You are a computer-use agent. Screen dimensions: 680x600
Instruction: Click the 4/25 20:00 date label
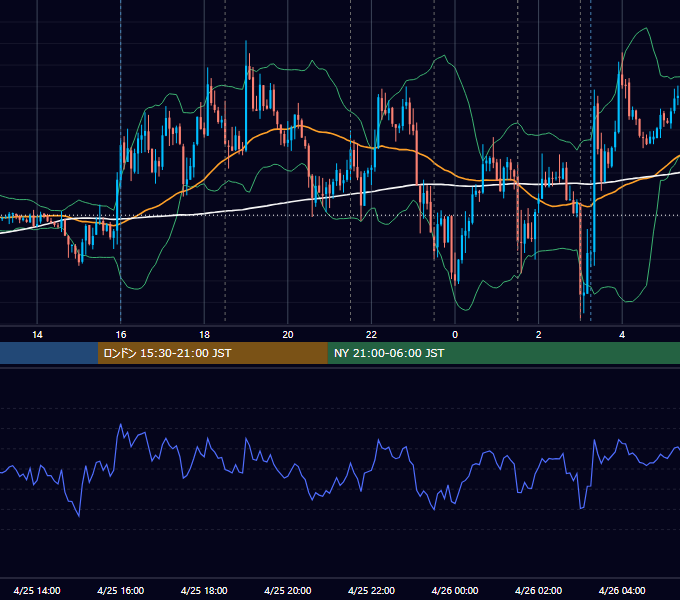coord(288,590)
